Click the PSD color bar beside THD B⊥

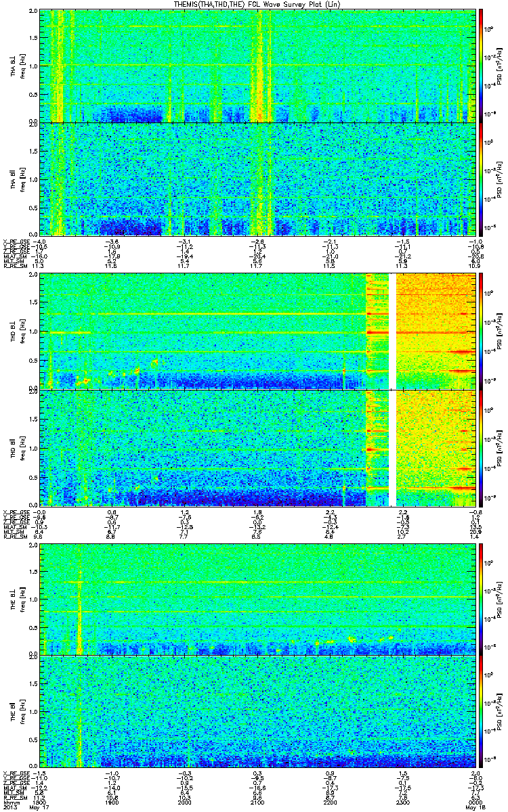pyautogui.click(x=482, y=330)
